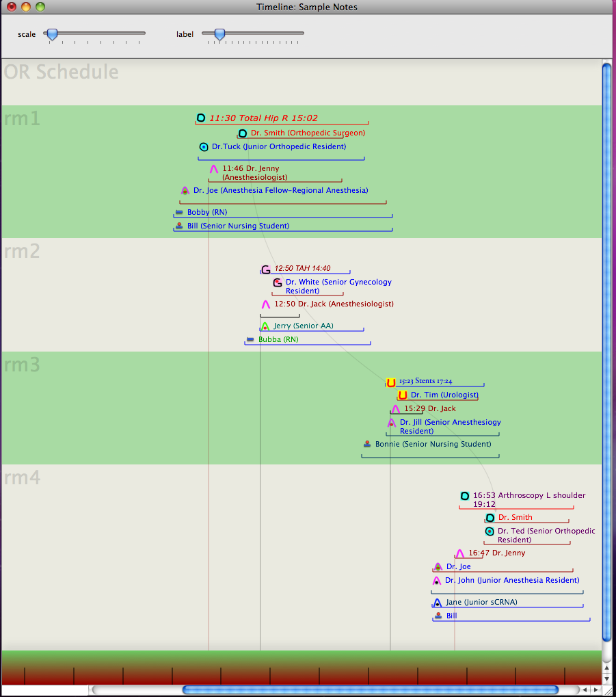Click the vertical scrollbar down arrow
The width and height of the screenshot is (616, 697).
pyautogui.click(x=606, y=678)
